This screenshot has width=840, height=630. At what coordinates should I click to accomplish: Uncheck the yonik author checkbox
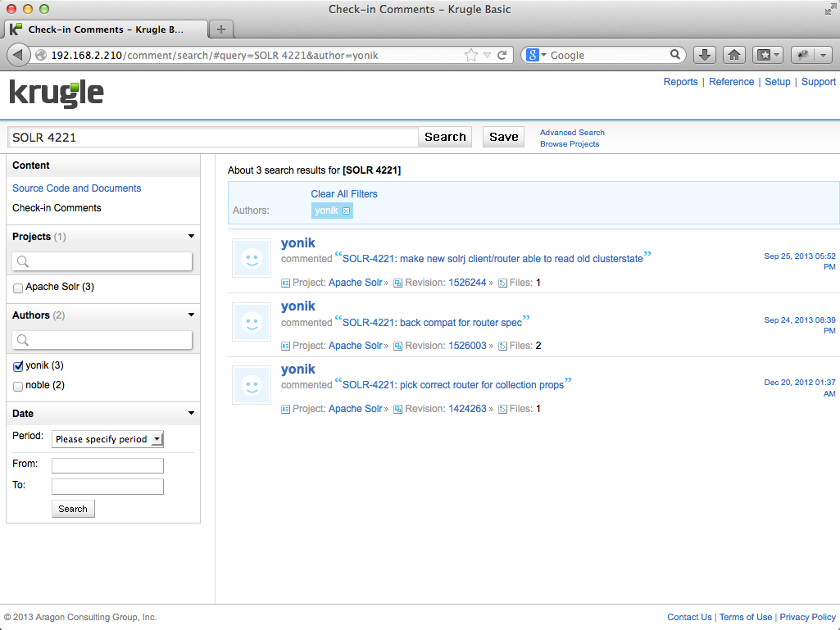18,366
